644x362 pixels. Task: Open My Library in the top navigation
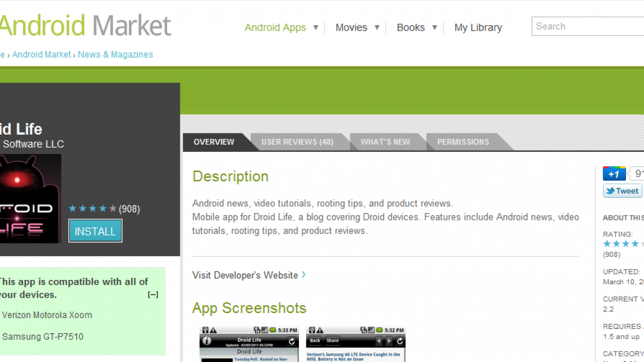pyautogui.click(x=478, y=27)
